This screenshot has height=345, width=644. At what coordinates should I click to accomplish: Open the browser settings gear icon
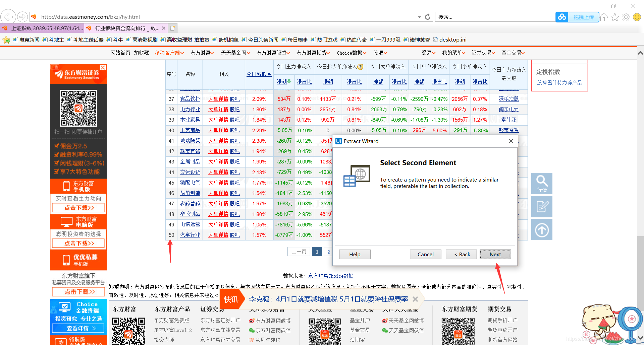click(626, 17)
